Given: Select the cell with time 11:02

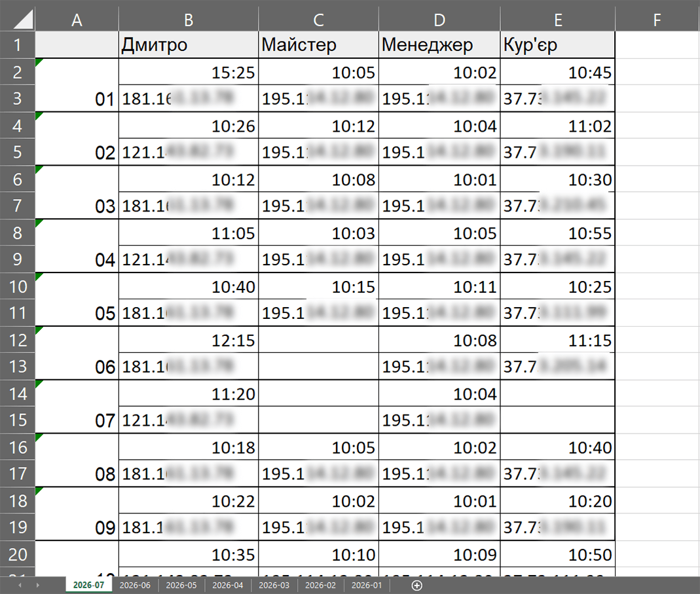Looking at the screenshot, I should coord(558,126).
